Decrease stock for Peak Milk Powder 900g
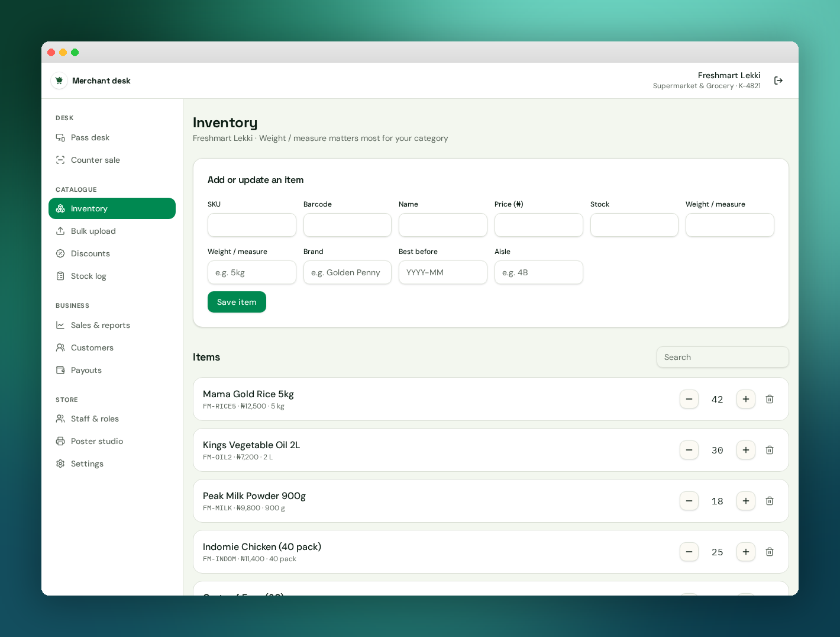This screenshot has width=840, height=637. 689,501
